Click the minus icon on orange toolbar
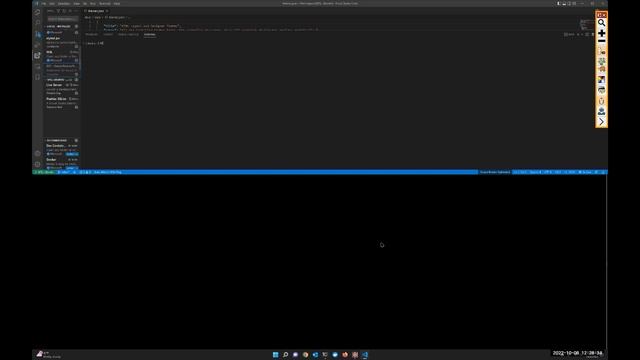 coord(601,41)
